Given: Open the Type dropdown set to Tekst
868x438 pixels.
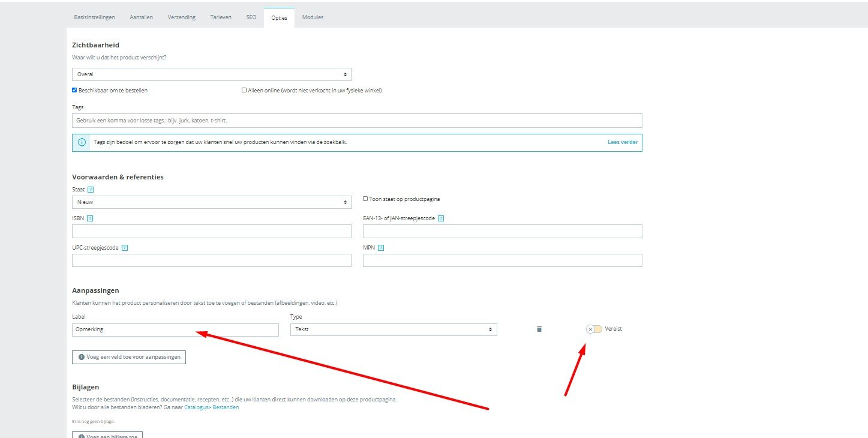Looking at the screenshot, I should pos(394,329).
